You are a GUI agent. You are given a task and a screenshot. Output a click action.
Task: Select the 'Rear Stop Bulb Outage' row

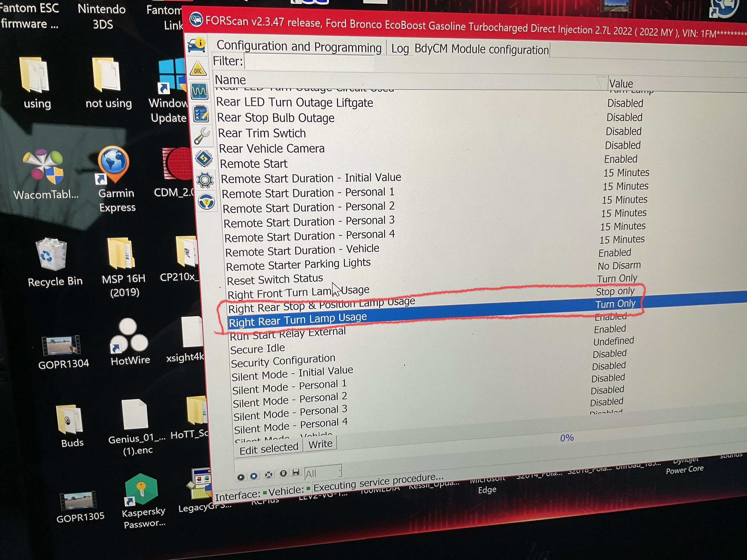click(x=481, y=118)
